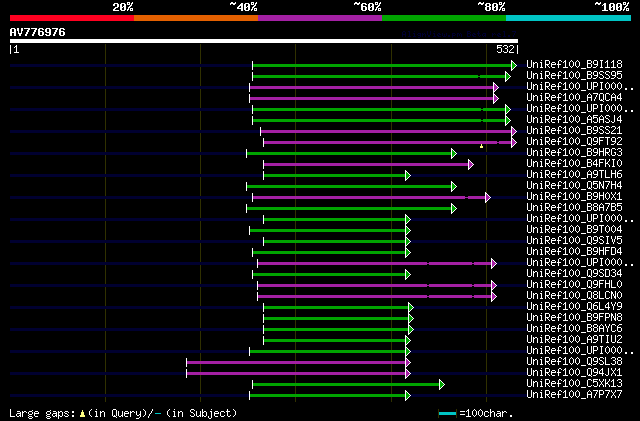Select the UniRef100_Q9SIV5 label

pos(574,241)
